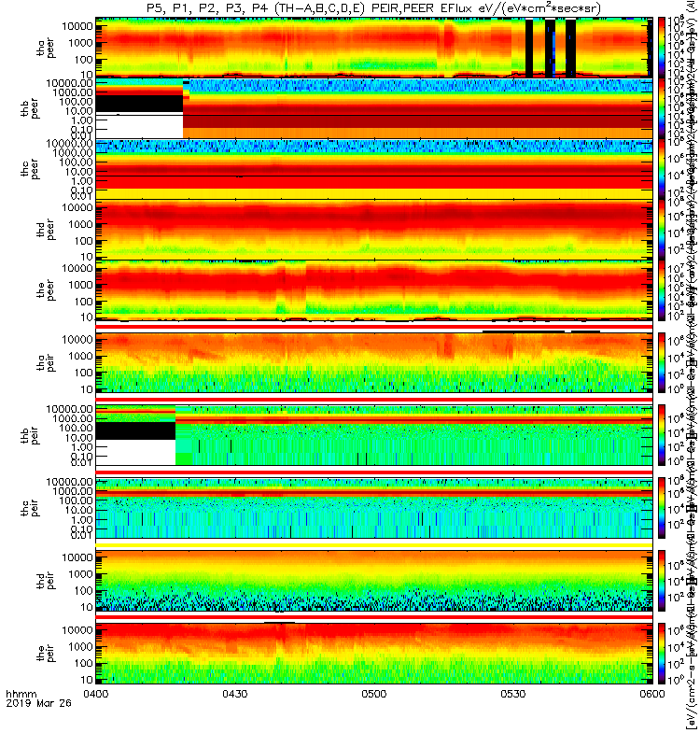Click the 'thd peer' panel label
The image size is (700, 747).
46,230
